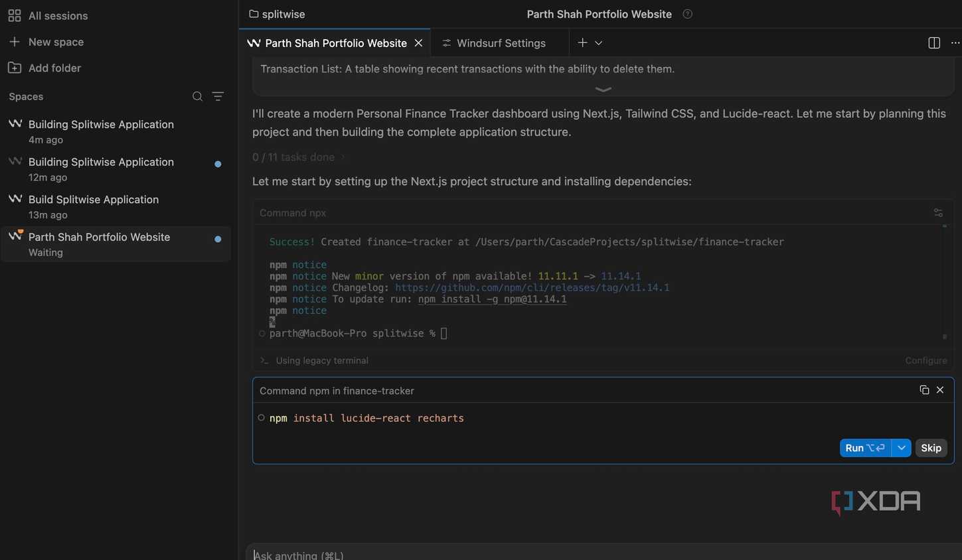Click the New space label
This screenshot has width=962, height=560.
56,42
